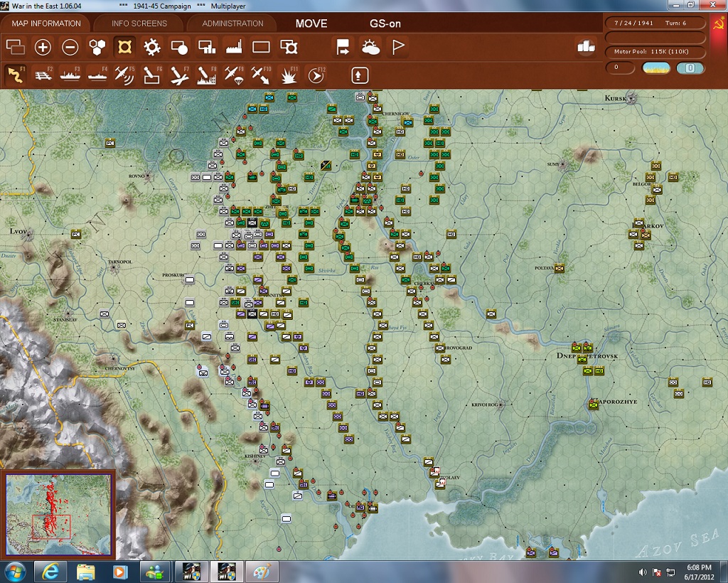Open the ADMINISTRATION tab
The image size is (728, 583).
[232, 23]
